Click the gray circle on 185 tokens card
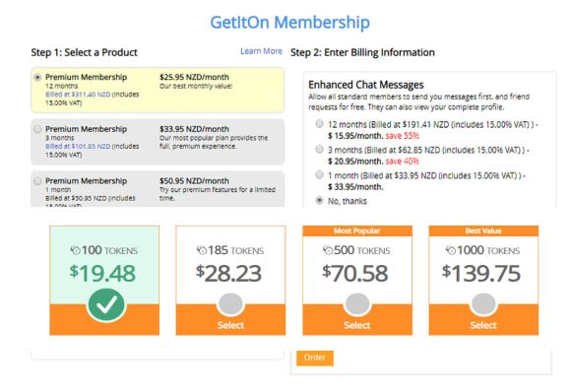 (230, 304)
